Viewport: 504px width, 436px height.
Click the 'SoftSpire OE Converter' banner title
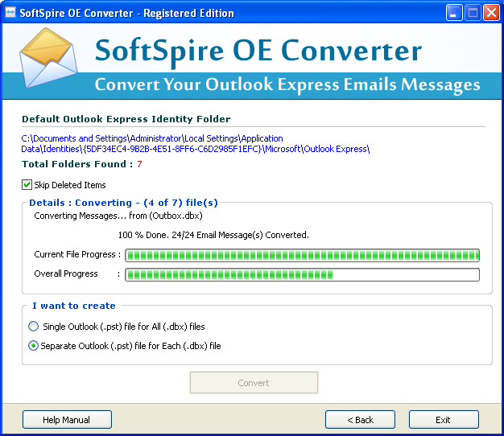258,51
